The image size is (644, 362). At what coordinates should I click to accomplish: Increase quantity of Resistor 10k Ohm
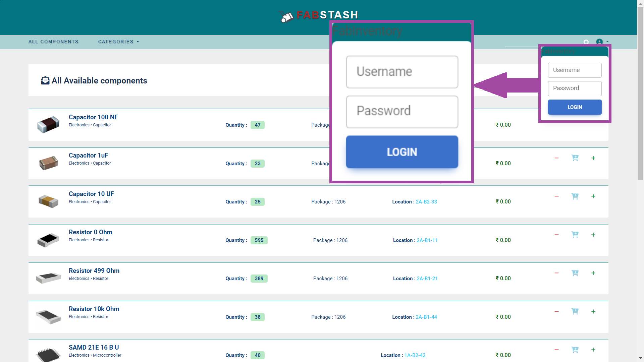pyautogui.click(x=593, y=312)
